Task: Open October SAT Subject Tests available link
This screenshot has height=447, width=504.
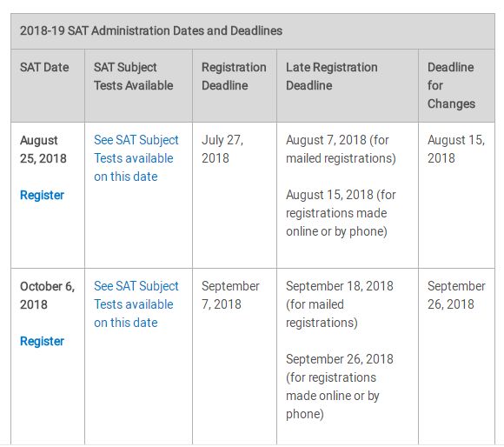Action: [x=136, y=304]
